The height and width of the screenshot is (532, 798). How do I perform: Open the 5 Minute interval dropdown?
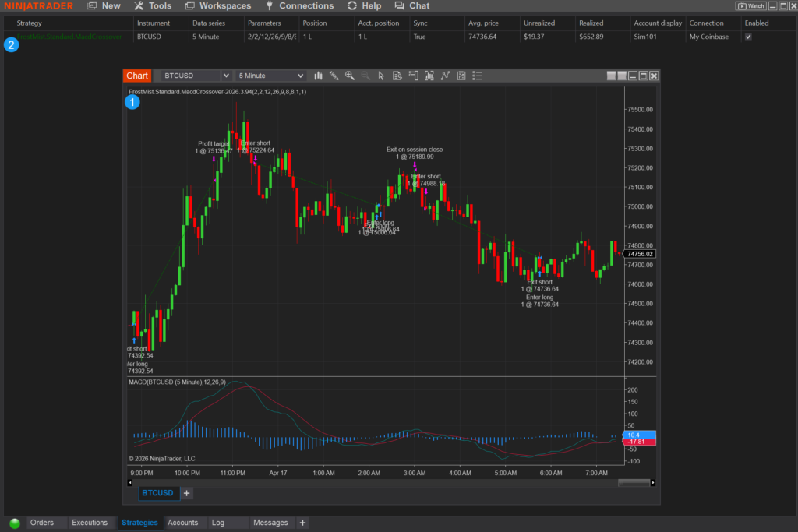[x=300, y=76]
